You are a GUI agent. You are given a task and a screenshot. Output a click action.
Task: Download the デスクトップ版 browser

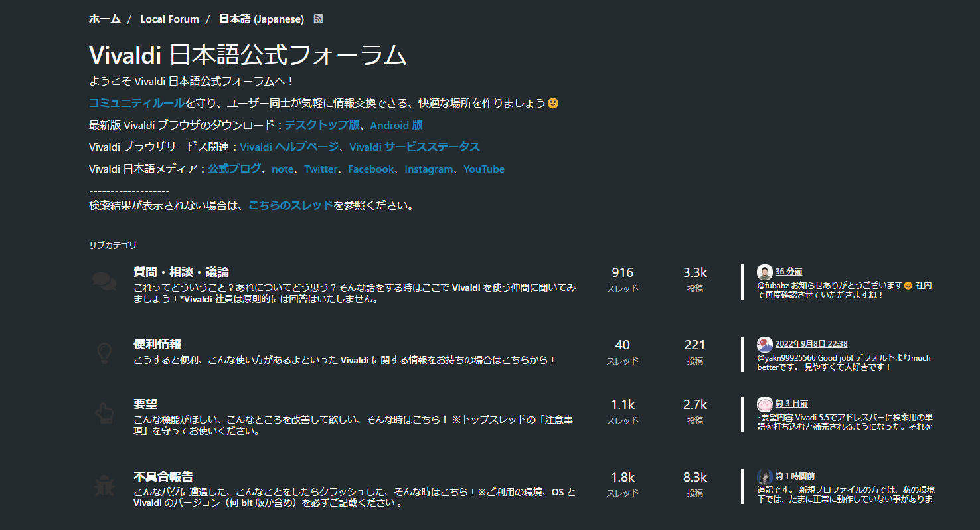[x=322, y=125]
